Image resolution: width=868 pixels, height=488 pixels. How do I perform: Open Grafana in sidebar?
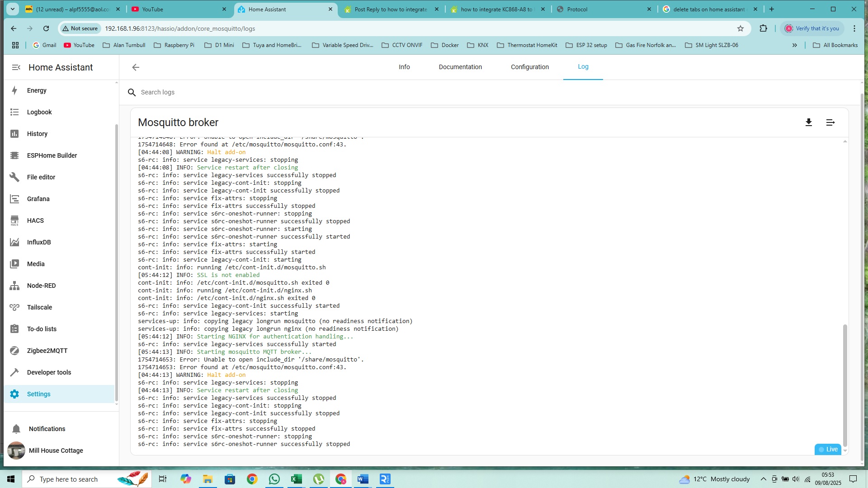38,199
